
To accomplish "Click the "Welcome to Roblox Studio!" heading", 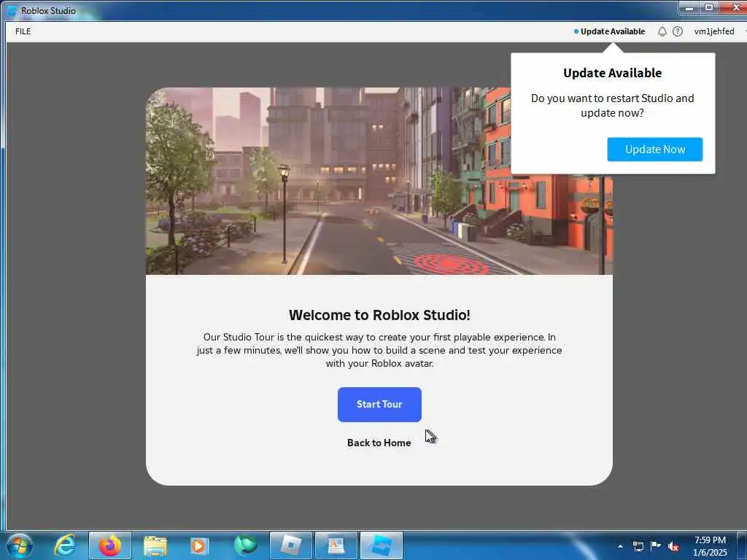I will click(379, 315).
